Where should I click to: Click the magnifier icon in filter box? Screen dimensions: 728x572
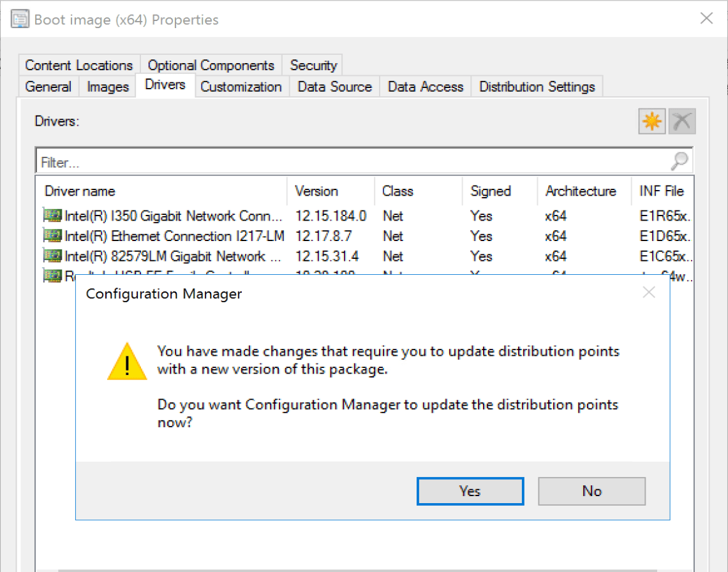pyautogui.click(x=679, y=159)
